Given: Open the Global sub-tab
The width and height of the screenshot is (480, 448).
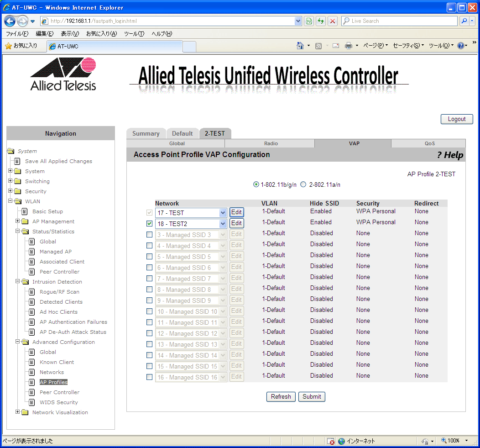Looking at the screenshot, I should (177, 143).
